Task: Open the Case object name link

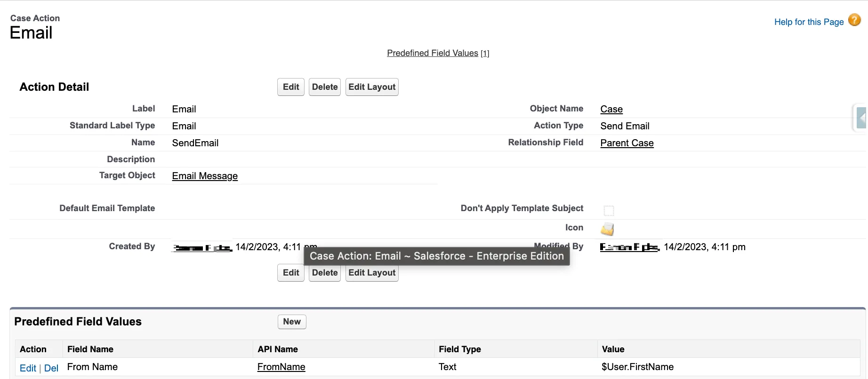Action: 611,109
